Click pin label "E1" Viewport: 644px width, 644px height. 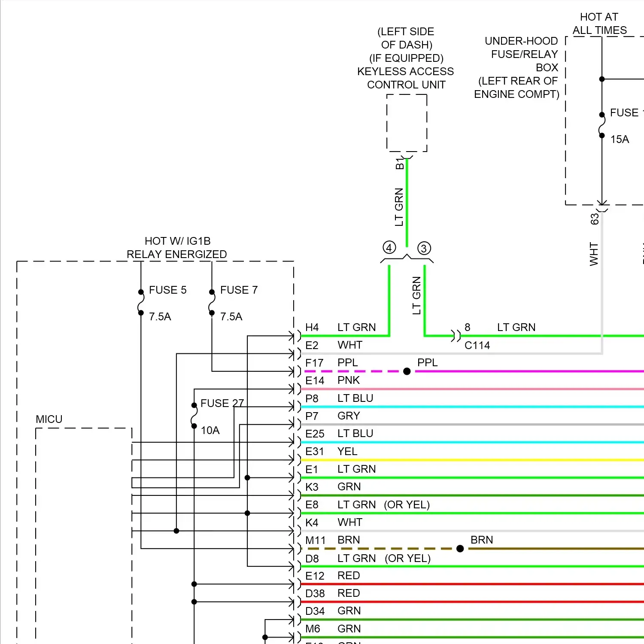(x=311, y=470)
